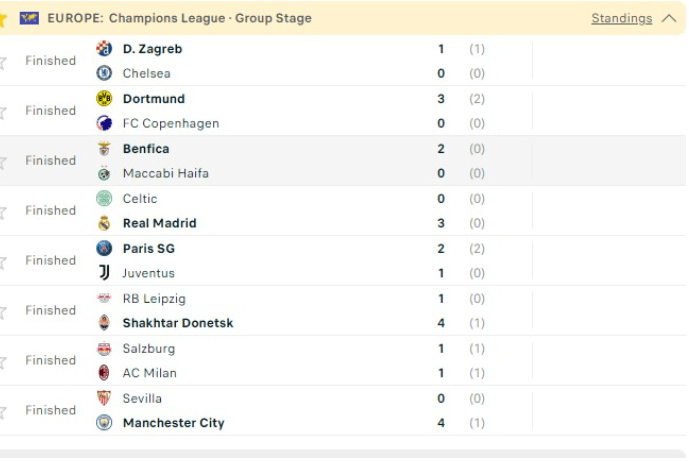The height and width of the screenshot is (461, 689).
Task: Click the Salzburg club crest
Action: pos(104,349)
